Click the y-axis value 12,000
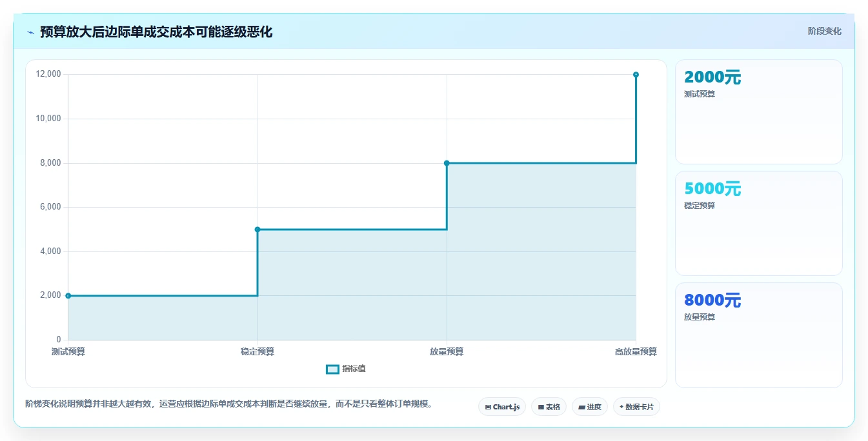 (48, 74)
